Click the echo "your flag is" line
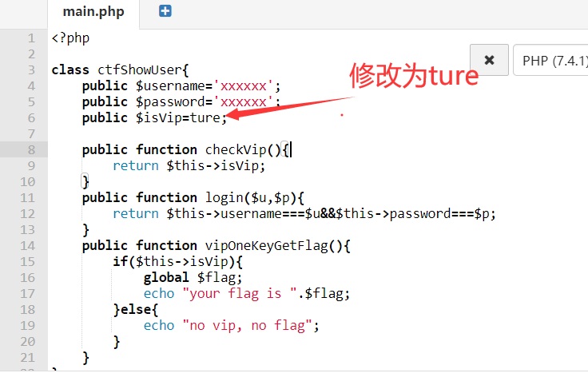This screenshot has width=588, height=377. 246,293
